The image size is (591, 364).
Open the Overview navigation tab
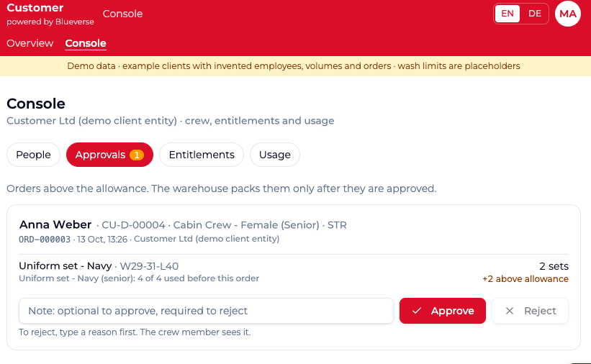(x=30, y=43)
